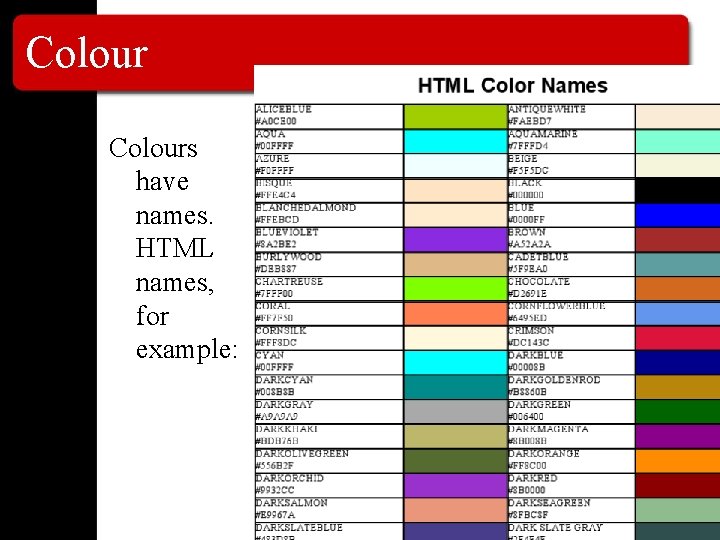The height and width of the screenshot is (540, 720).
Task: Click the 'AQUAMARINE' name text
Action: (x=543, y=134)
